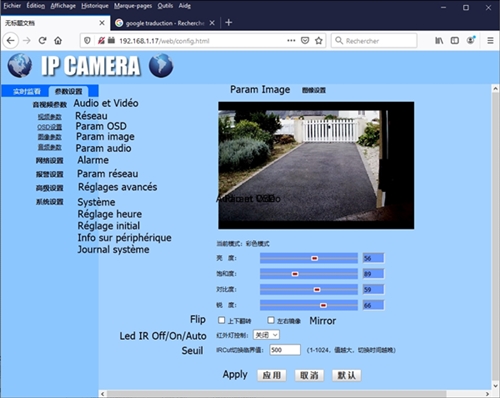Open the OSD设置 sidebar link
The height and width of the screenshot is (398, 500).
50,127
